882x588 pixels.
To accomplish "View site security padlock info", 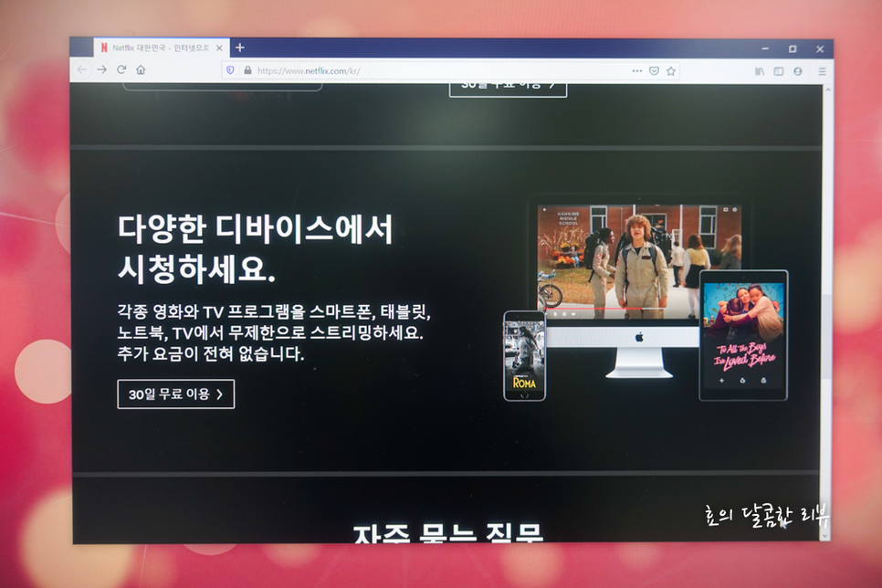I will click(x=247, y=70).
